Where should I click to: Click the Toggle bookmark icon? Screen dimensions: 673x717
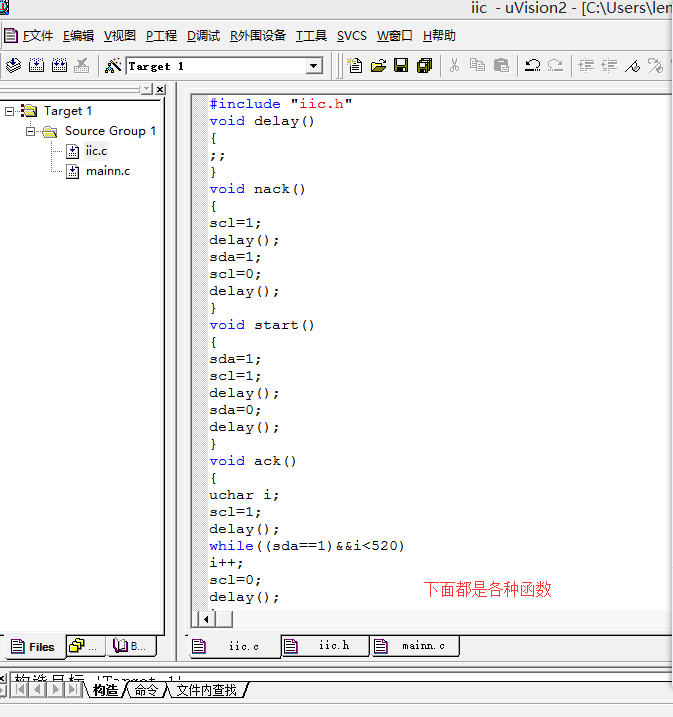tap(632, 65)
